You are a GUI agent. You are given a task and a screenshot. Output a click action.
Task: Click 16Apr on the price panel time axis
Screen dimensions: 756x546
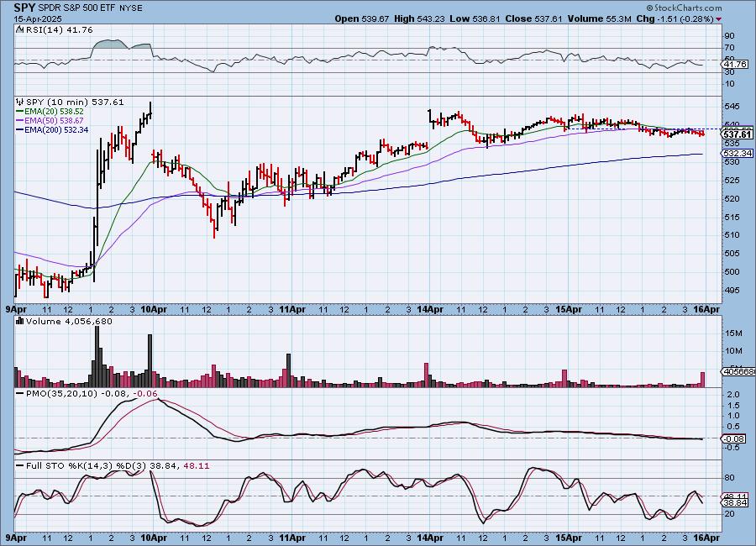(706, 309)
